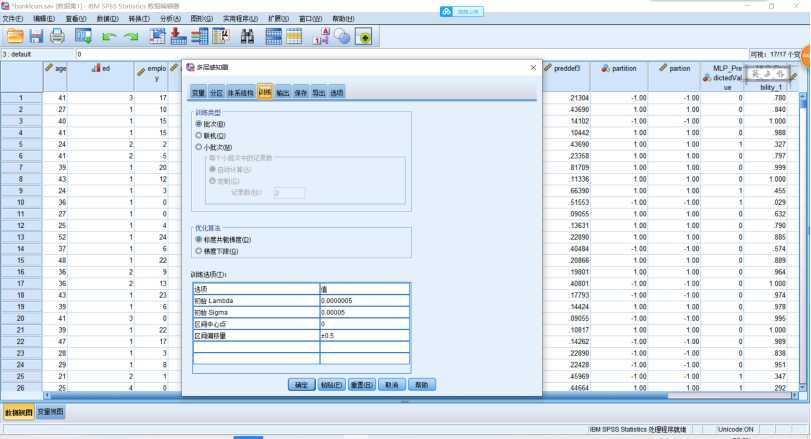Click the blue grid toolbar icon
Screen dimensions: 811x439
[273, 36]
